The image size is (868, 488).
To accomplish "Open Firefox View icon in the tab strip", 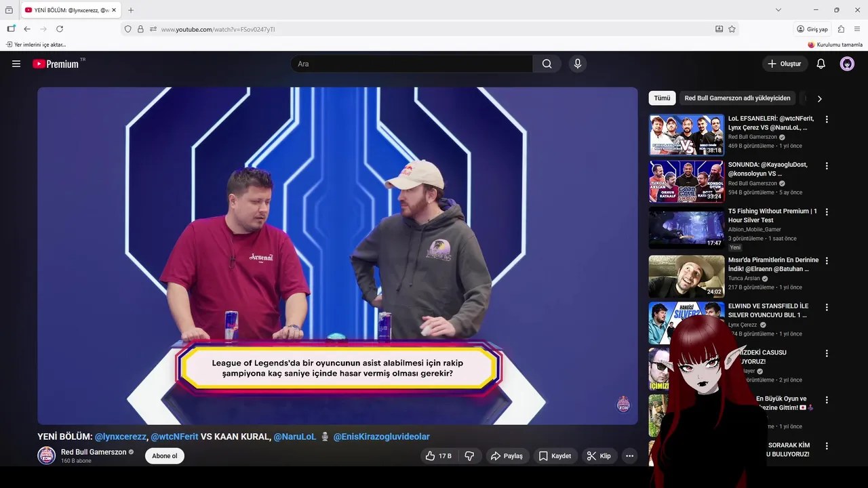I will click(x=9, y=10).
